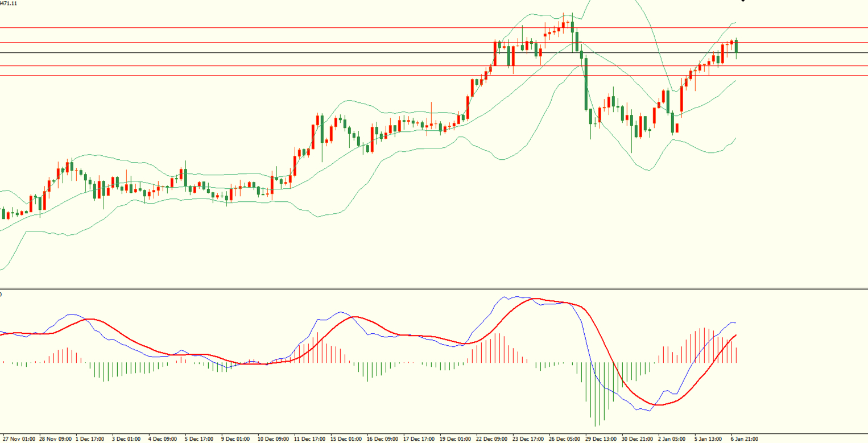This screenshot has width=868, height=443.
Task: Click the '5 Jan 13:00' time label
Action: (708, 439)
